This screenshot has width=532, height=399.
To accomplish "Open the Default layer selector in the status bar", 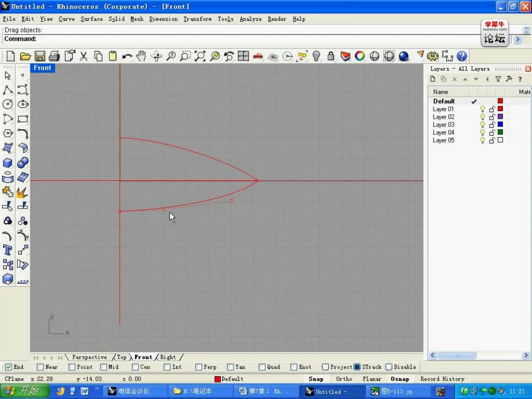I will click(x=229, y=379).
